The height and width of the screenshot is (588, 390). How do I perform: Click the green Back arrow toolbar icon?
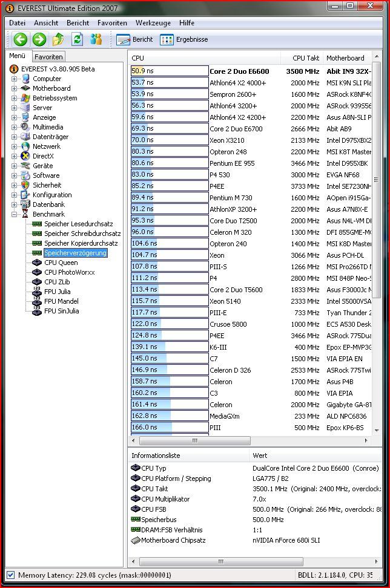pos(21,39)
